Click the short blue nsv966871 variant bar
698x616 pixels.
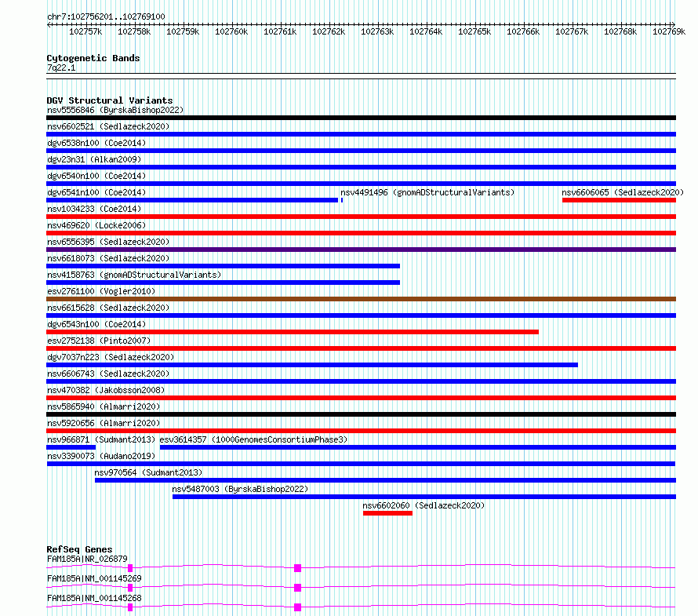[x=71, y=447]
